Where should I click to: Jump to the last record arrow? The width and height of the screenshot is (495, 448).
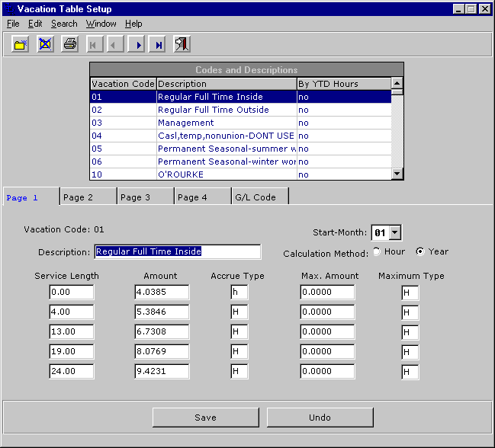pos(158,45)
